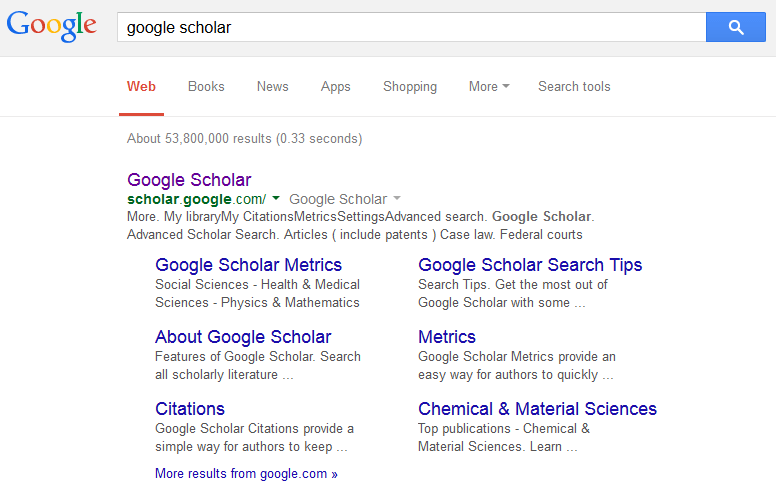Switch to the Books tab
Image resolution: width=776 pixels, height=494 pixels.
click(x=206, y=86)
